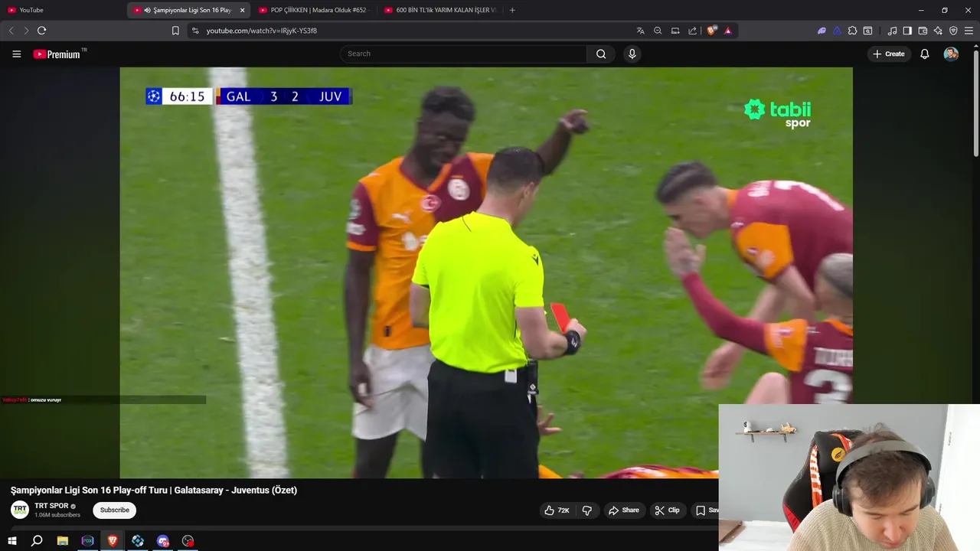Image resolution: width=980 pixels, height=551 pixels.
Task: Reload the page
Action: pyautogui.click(x=41, y=31)
